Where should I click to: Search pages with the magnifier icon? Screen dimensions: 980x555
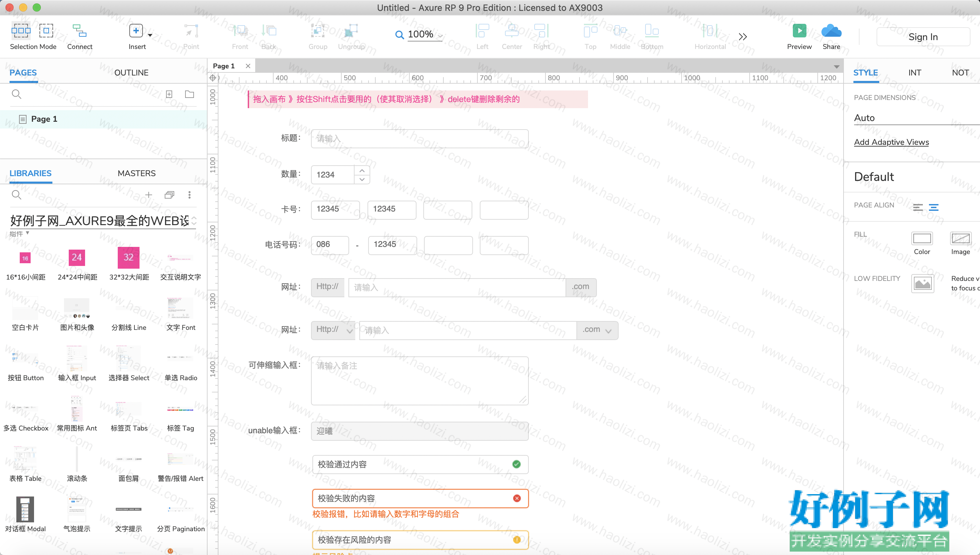pyautogui.click(x=16, y=94)
